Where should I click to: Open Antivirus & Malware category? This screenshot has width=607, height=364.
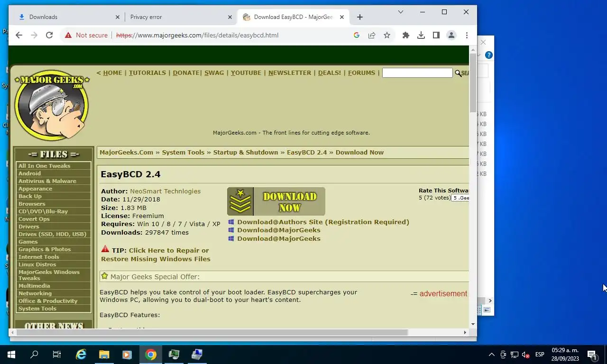[x=47, y=181]
